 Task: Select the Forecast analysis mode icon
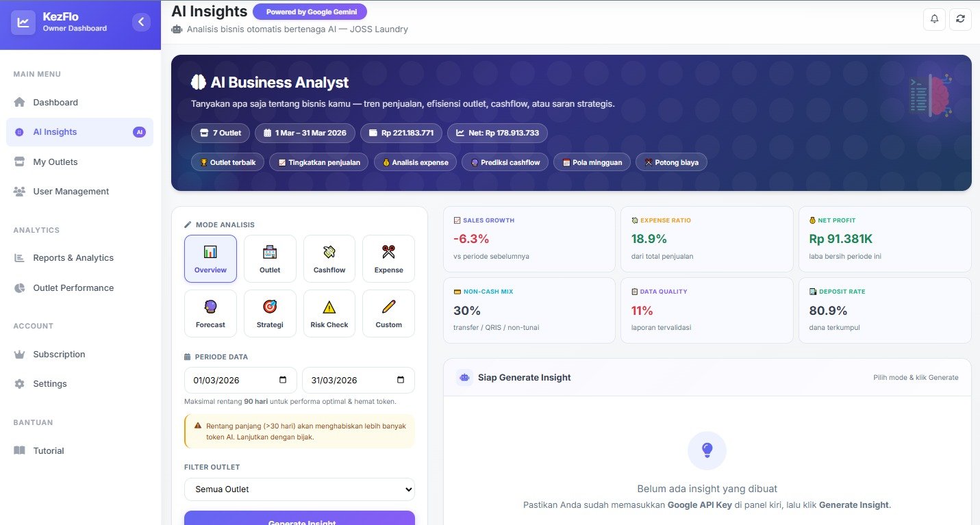click(210, 307)
